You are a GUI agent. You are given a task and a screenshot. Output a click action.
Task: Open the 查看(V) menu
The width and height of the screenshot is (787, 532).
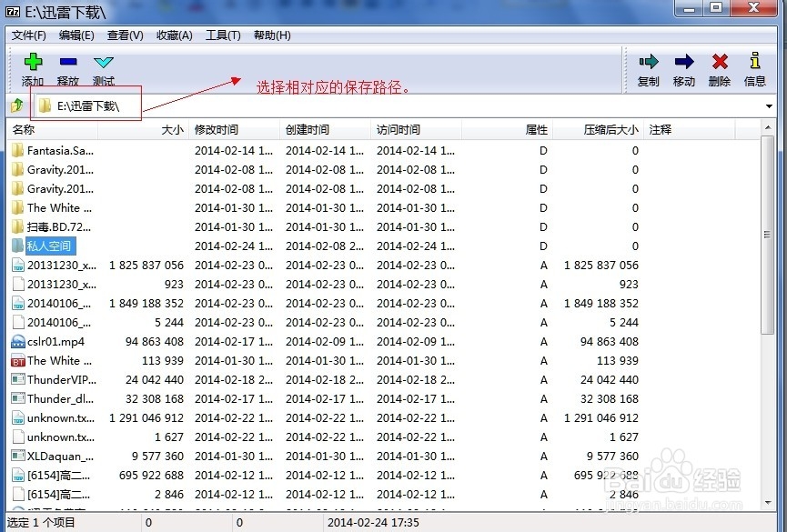click(x=125, y=35)
